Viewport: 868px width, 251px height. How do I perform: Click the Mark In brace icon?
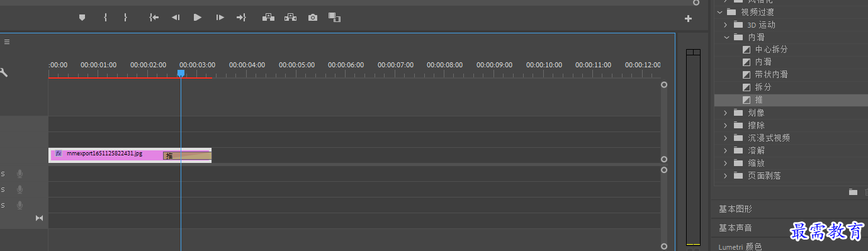105,18
